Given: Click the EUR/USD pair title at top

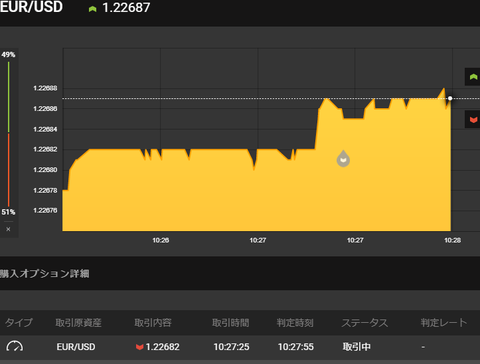Looking at the screenshot, I should 31,7.
